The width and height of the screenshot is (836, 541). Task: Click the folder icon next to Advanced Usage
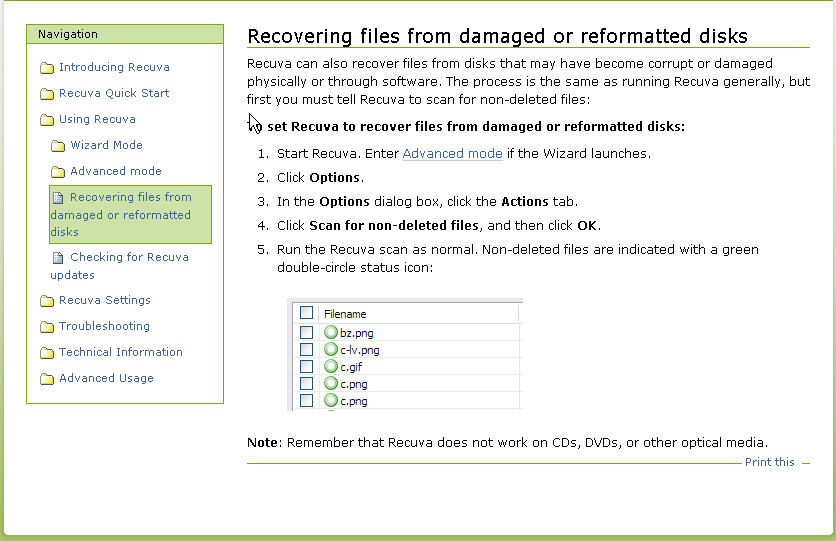[x=47, y=378]
